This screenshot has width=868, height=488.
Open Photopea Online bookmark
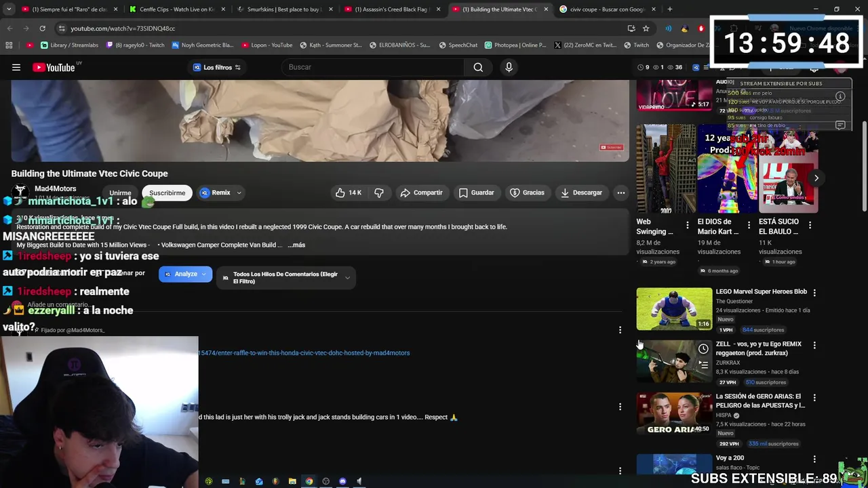pos(515,45)
